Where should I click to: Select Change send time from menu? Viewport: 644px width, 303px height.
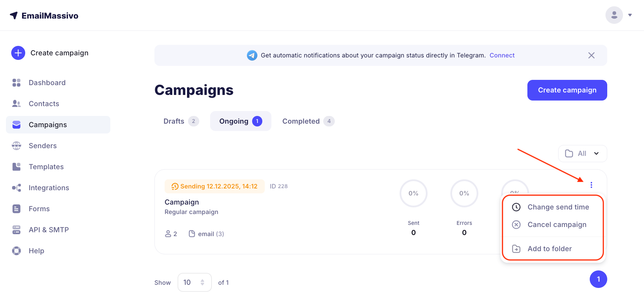click(558, 207)
